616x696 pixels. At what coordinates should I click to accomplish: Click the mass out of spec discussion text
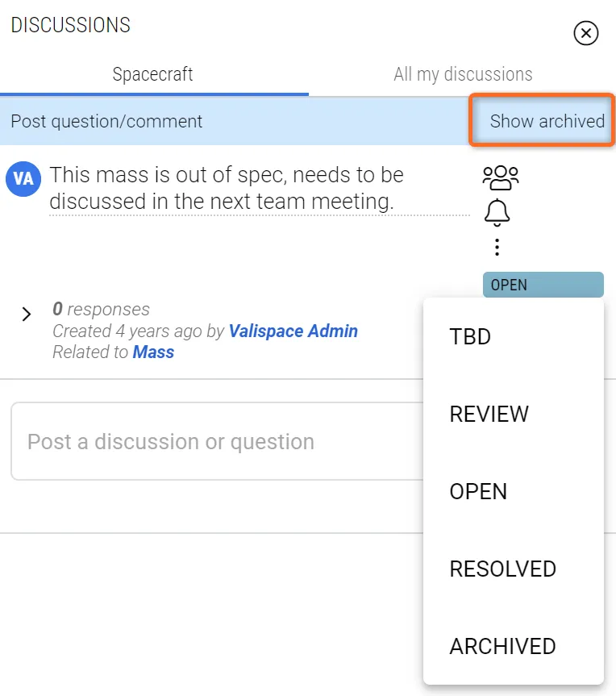(x=227, y=188)
